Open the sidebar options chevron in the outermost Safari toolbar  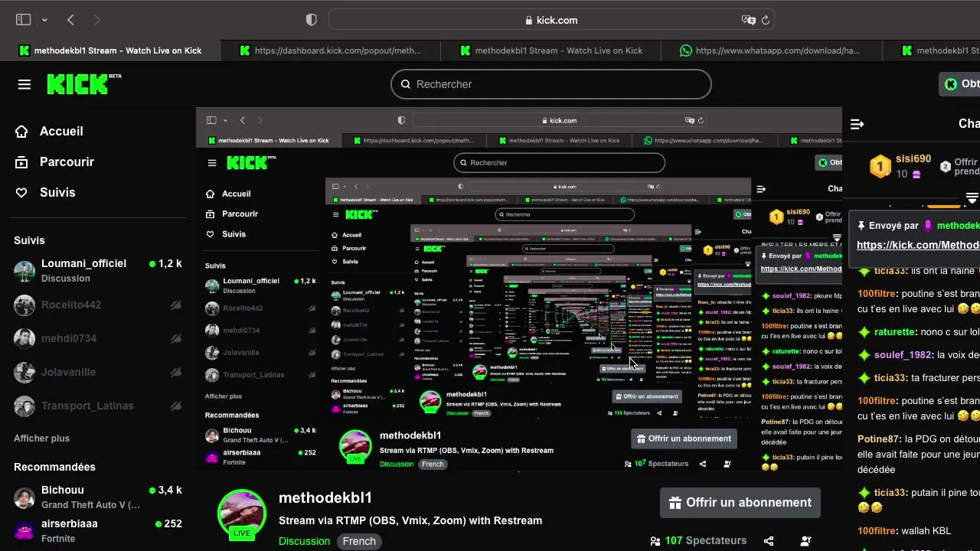pos(44,20)
